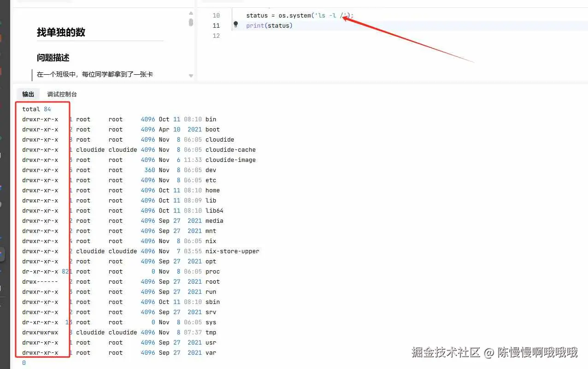Switch to the 调试控制台 tab
This screenshot has height=369, width=588.
tap(61, 94)
